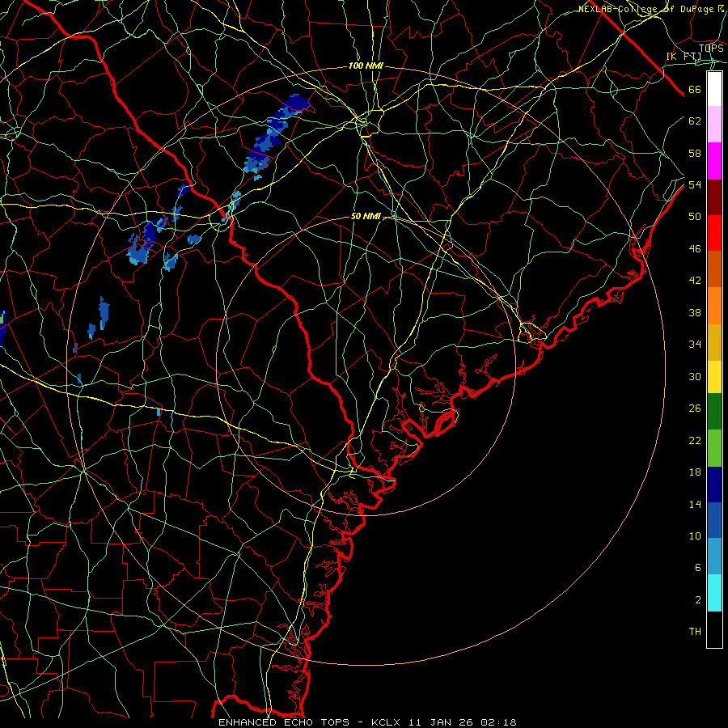Click the '66' legend value
Screen dimensions: 728x728
coord(695,89)
